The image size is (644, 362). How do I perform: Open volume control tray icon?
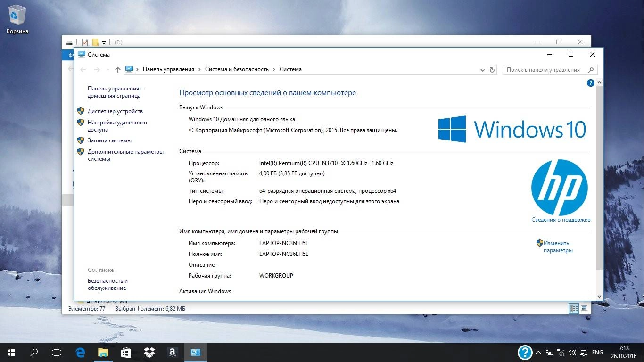click(572, 352)
